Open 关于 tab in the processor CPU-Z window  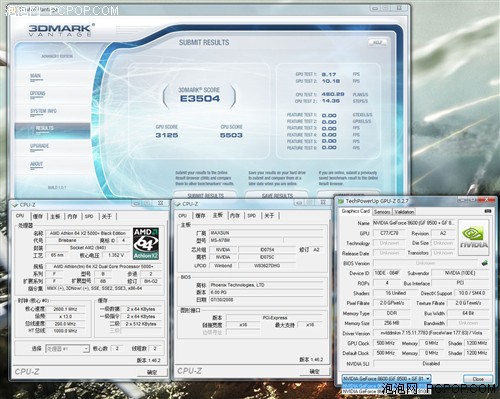click(107, 216)
